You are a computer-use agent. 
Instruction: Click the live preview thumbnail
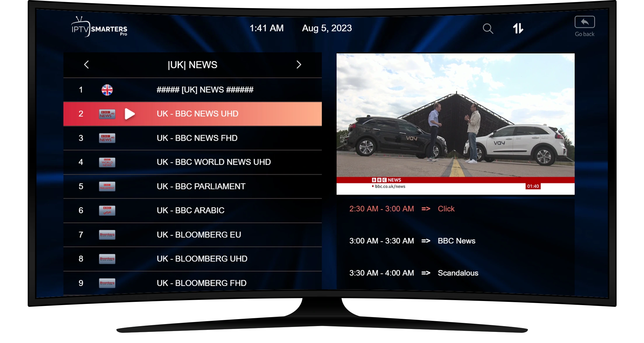454,124
